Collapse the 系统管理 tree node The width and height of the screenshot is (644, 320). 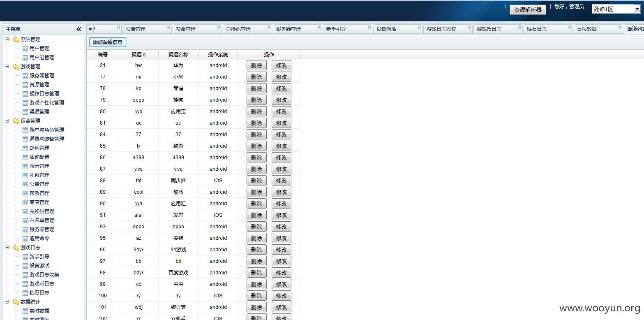pos(7,39)
